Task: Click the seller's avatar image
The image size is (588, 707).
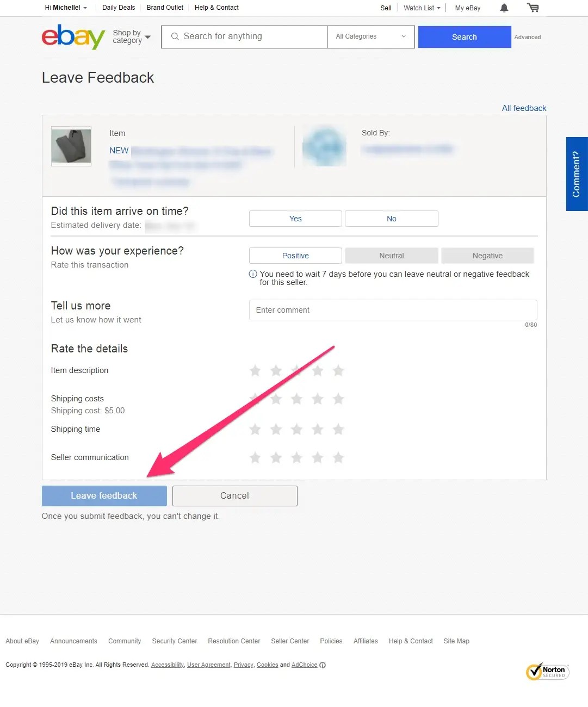Action: [324, 146]
